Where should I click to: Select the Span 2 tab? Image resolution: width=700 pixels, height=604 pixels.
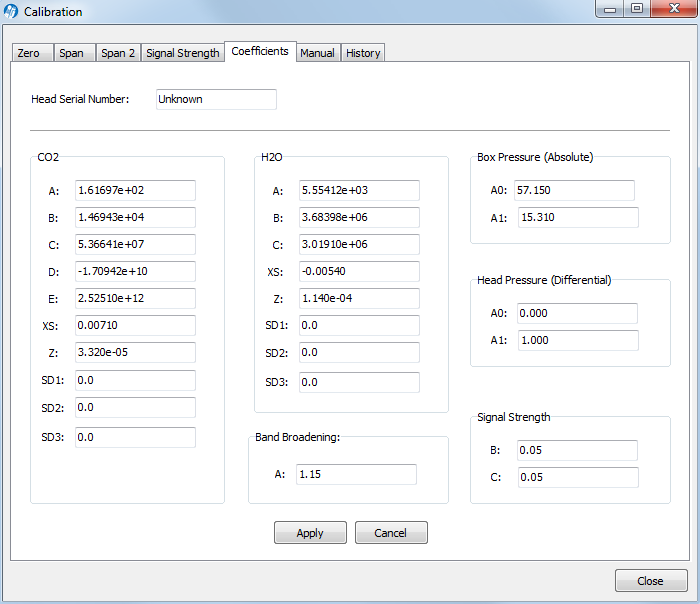(x=118, y=53)
